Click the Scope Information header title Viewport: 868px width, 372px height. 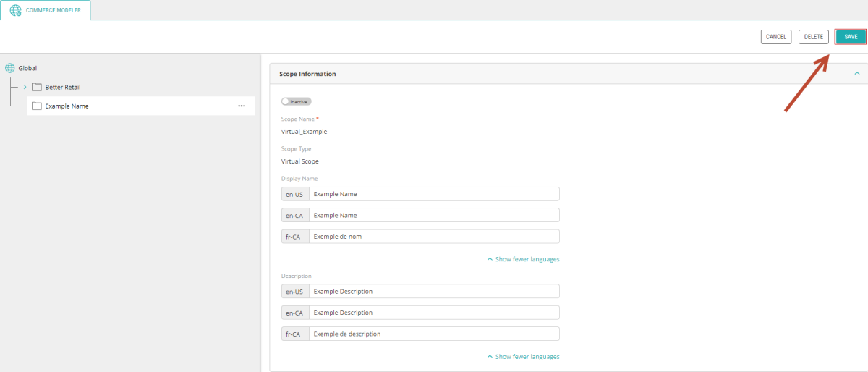tap(307, 74)
